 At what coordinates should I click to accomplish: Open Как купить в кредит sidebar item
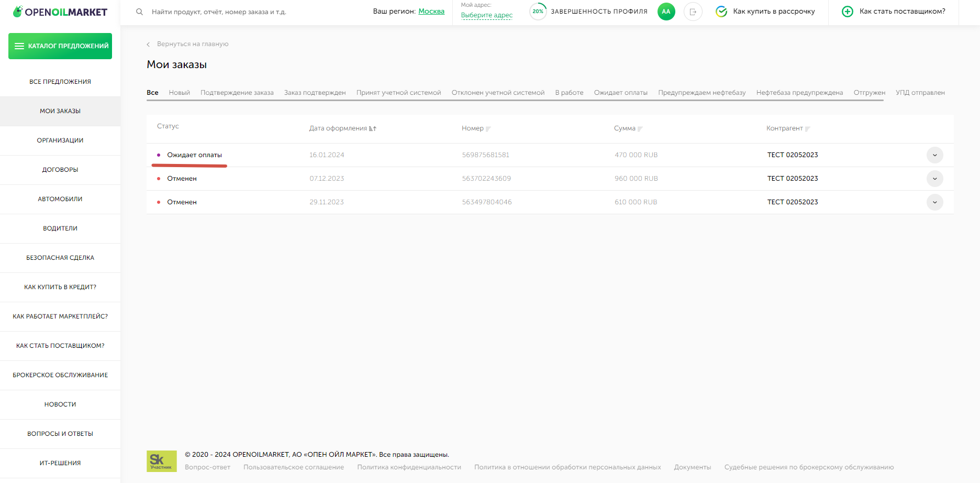pos(60,287)
